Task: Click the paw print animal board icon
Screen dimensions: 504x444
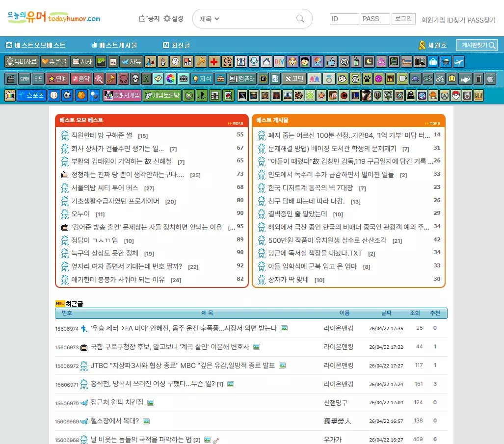Action: pos(367,79)
